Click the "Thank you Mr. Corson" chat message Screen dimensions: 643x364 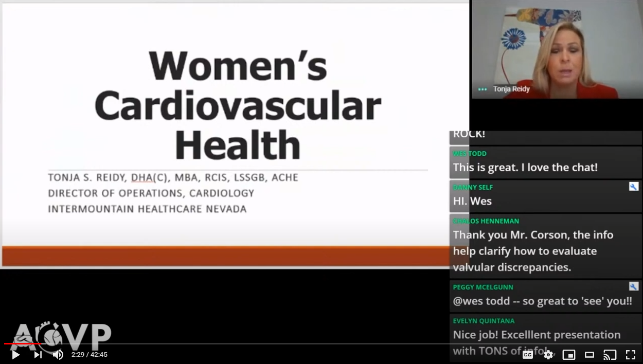point(533,251)
